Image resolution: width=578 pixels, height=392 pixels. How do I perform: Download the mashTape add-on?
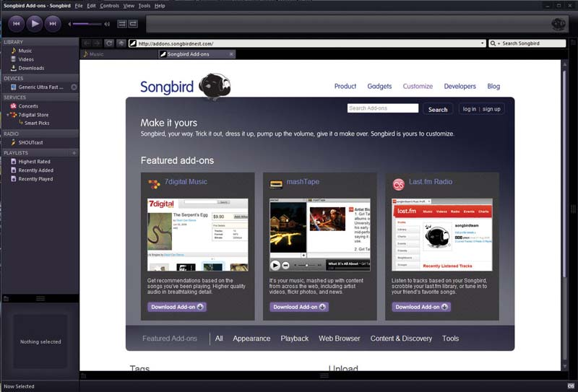tap(299, 307)
